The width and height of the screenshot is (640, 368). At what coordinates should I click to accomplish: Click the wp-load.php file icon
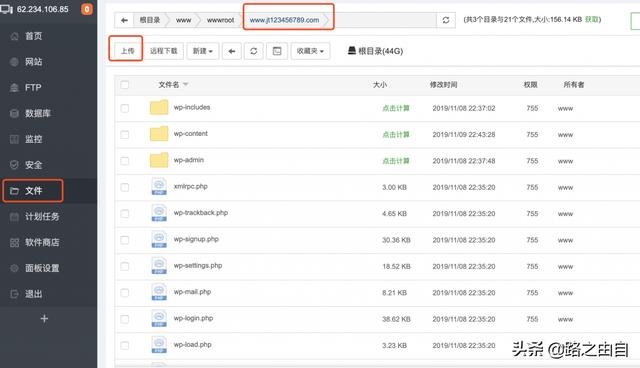click(x=159, y=345)
